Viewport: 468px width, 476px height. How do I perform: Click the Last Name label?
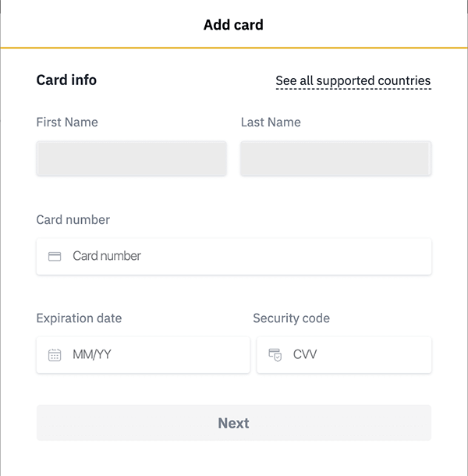pyautogui.click(x=271, y=122)
